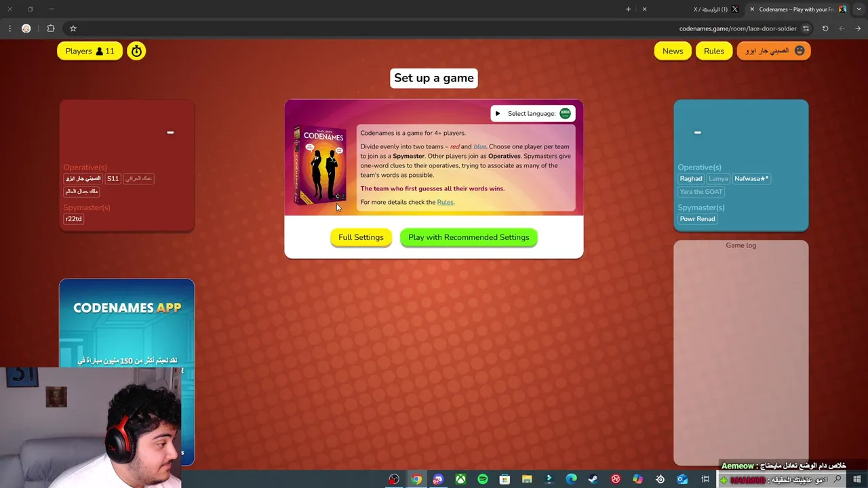
Task: Start Play with Recommended Settings
Action: (469, 237)
